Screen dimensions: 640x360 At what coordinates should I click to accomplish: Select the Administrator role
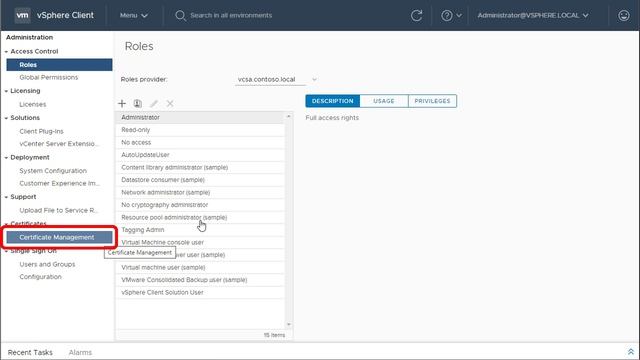click(x=200, y=117)
